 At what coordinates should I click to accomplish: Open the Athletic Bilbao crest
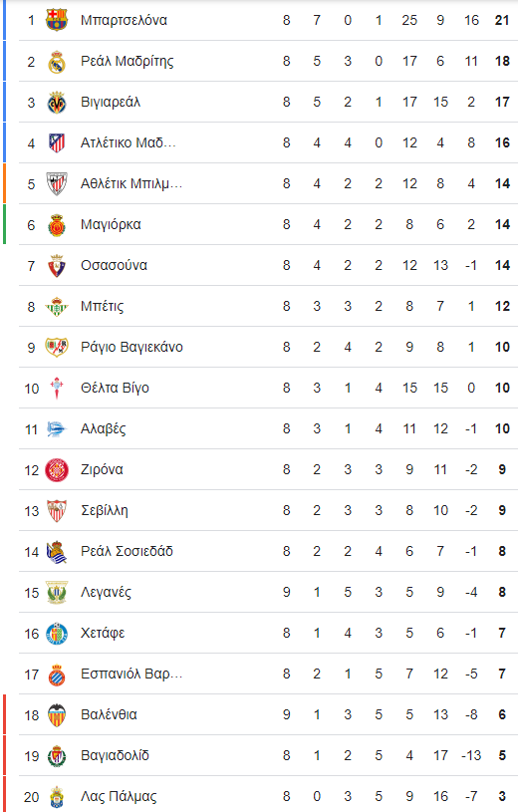coord(57,183)
